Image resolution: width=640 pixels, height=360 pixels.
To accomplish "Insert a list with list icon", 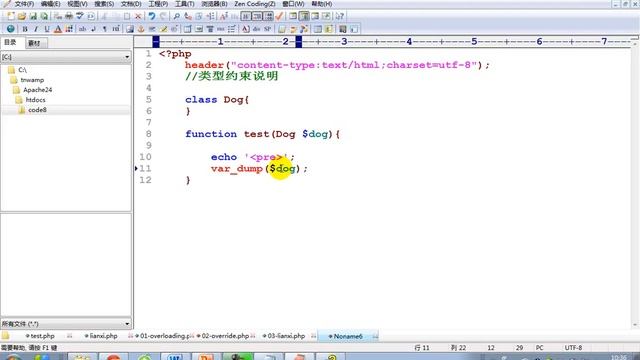I will 232,29.
